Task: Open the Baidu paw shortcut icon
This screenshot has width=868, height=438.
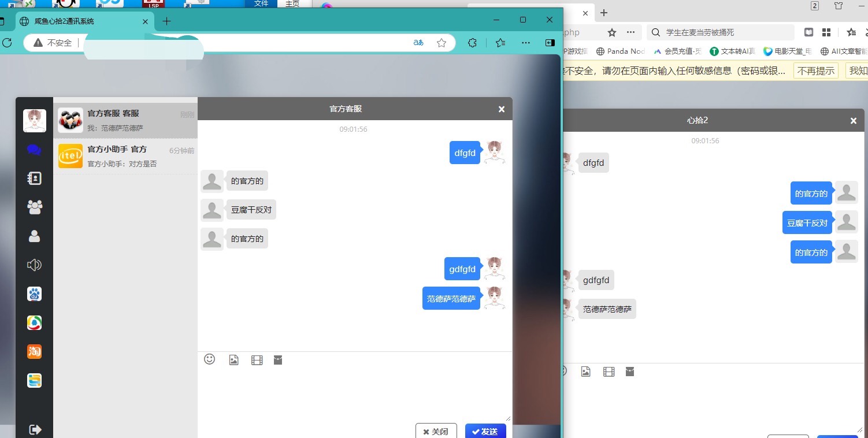Action: click(x=35, y=294)
